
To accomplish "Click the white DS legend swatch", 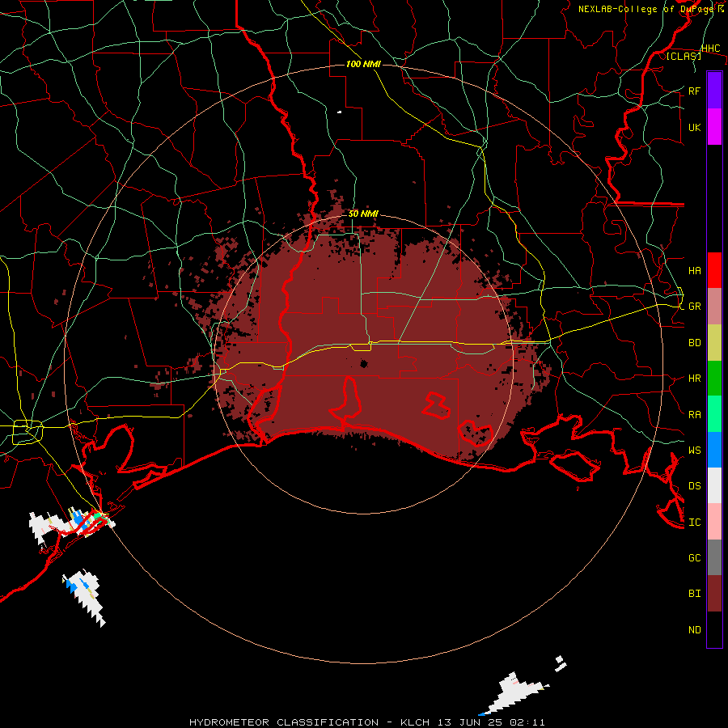I will tap(714, 485).
